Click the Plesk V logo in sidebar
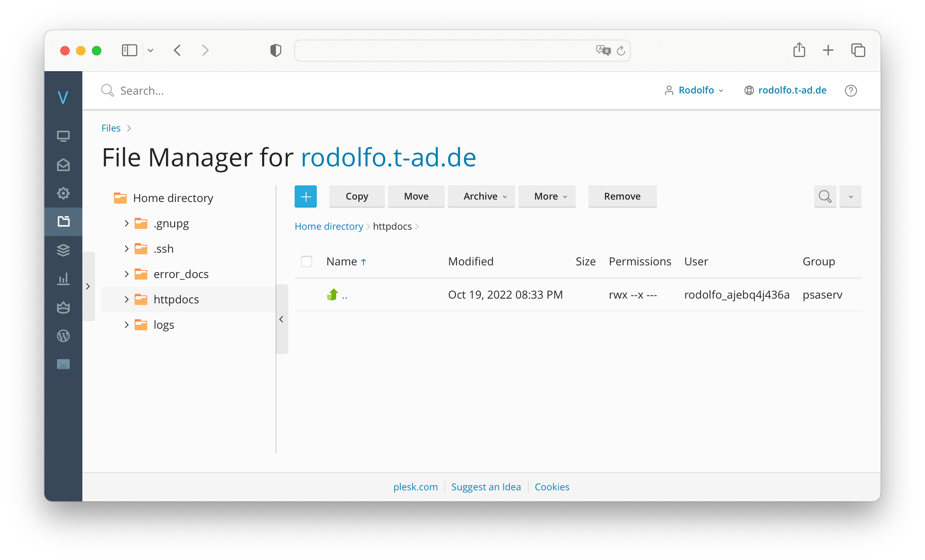925x560 pixels. pos(63,97)
